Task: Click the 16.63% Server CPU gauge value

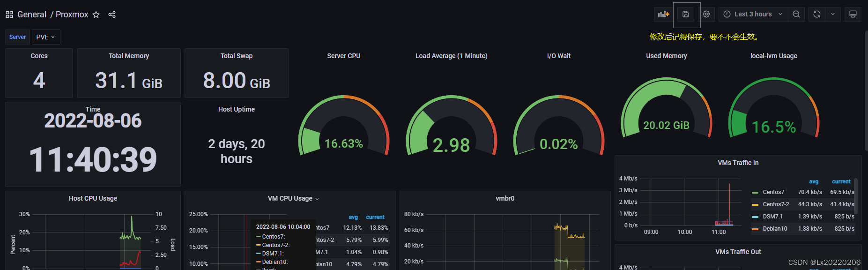Action: point(344,144)
